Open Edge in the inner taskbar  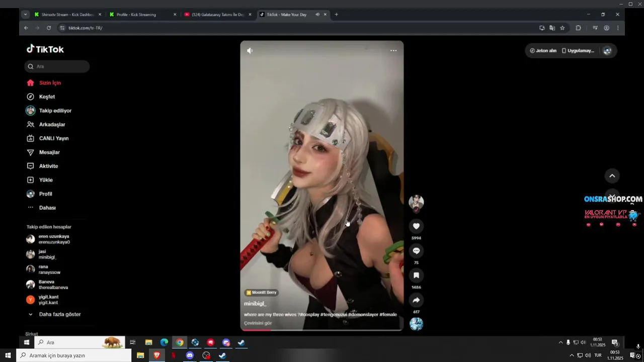point(164,342)
